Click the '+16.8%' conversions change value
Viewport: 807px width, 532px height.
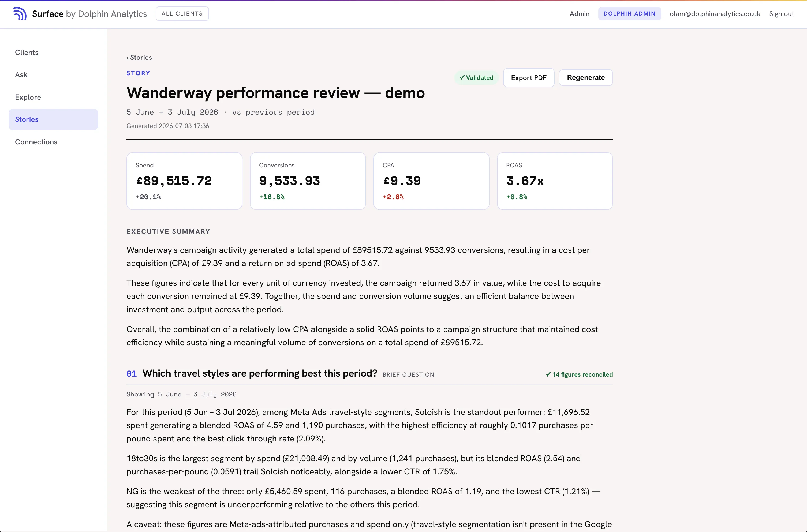[x=272, y=197]
